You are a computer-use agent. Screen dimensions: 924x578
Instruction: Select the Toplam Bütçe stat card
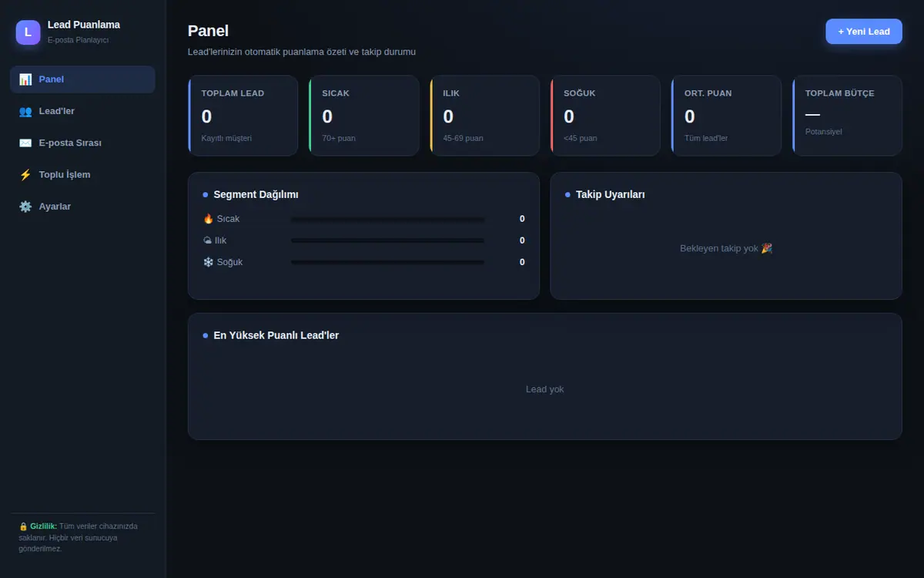(847, 116)
